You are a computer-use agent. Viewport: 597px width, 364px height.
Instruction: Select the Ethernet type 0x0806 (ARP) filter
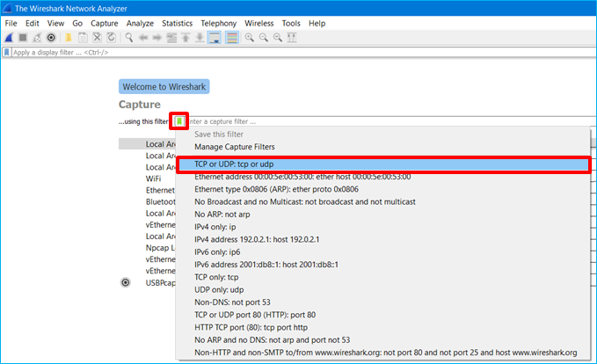coord(383,189)
